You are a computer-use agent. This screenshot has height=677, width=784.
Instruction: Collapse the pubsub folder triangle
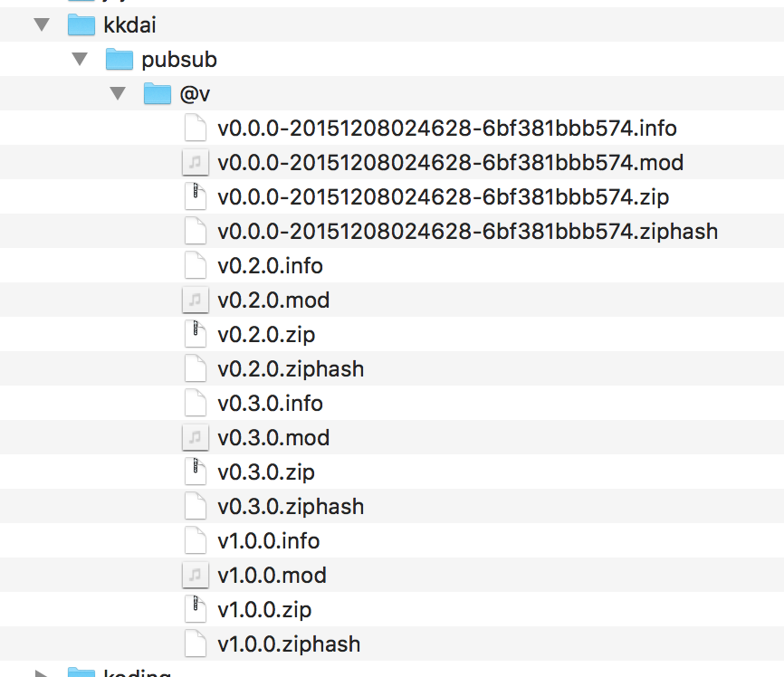tap(80, 59)
